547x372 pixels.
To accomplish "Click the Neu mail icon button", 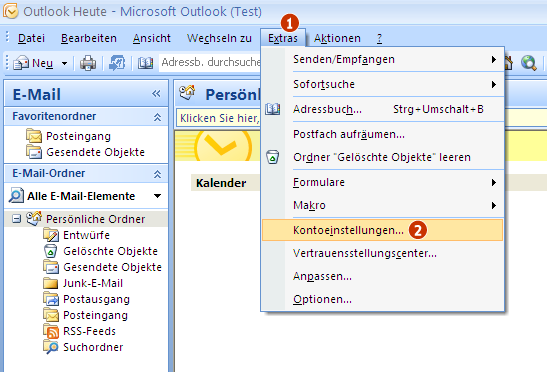I will coord(33,63).
